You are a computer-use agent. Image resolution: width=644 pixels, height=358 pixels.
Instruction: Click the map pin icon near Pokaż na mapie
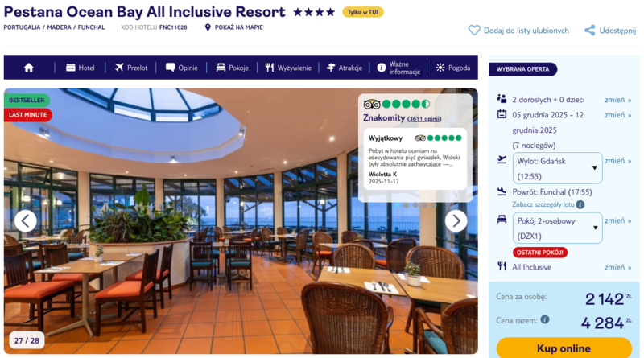coord(208,27)
